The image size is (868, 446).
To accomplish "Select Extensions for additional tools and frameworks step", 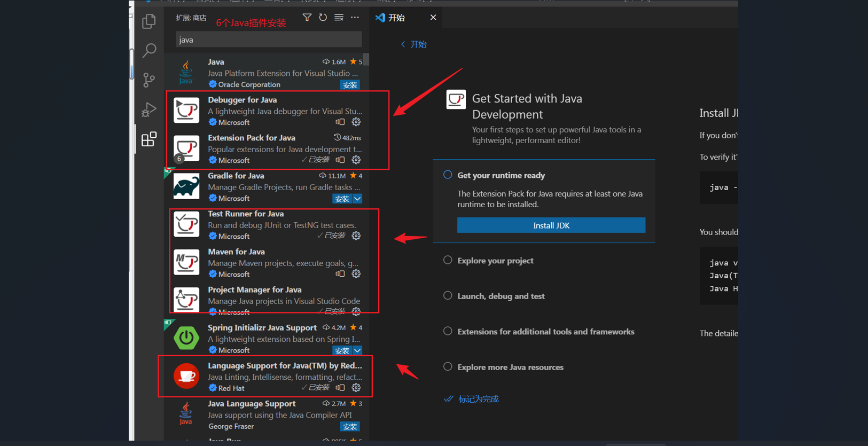I will 546,332.
